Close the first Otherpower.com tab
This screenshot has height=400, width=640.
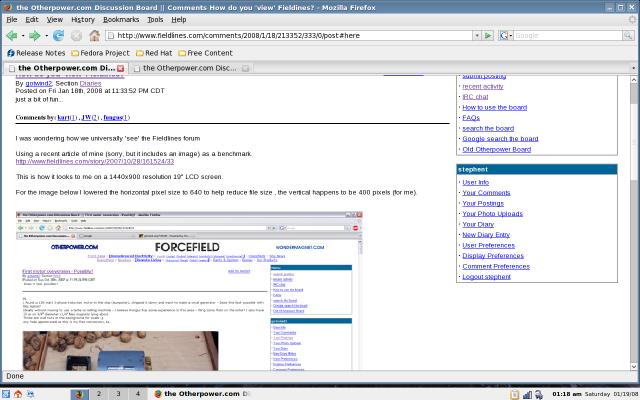[x=120, y=68]
